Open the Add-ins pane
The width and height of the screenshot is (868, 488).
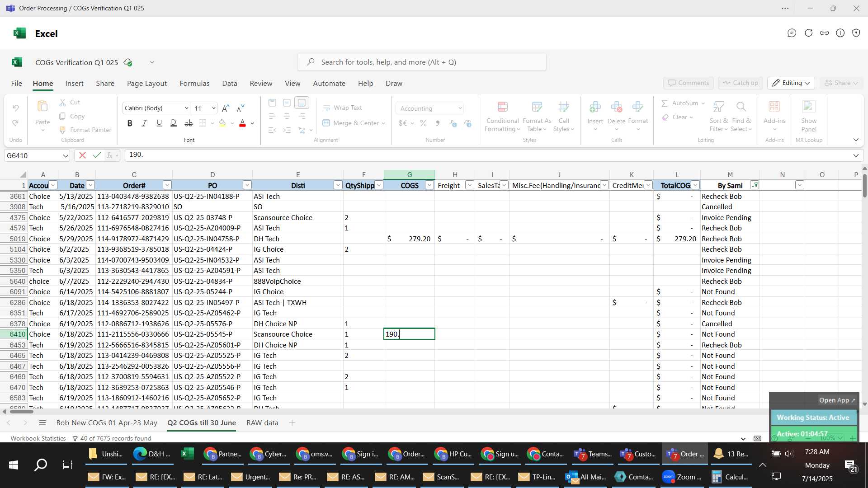point(774,117)
